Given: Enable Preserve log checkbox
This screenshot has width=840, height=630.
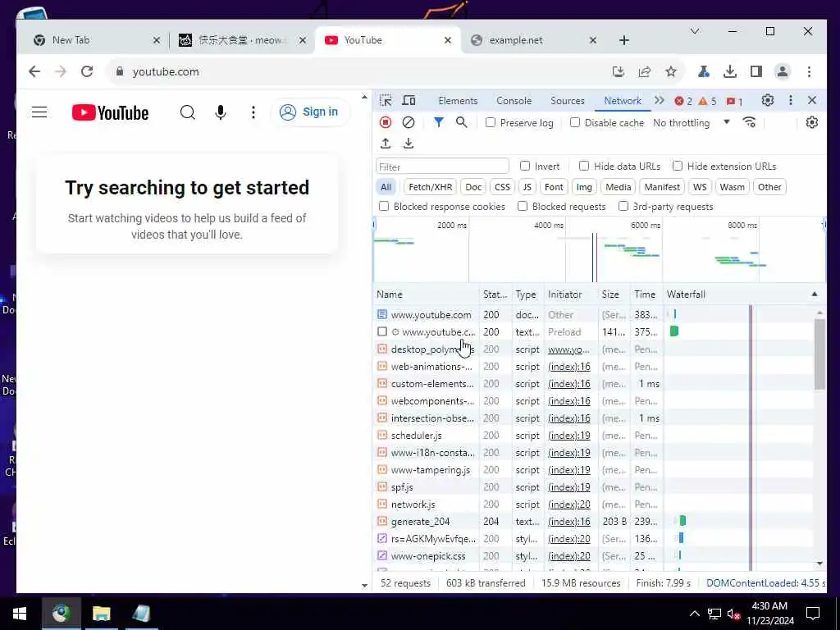Looking at the screenshot, I should click(x=491, y=122).
